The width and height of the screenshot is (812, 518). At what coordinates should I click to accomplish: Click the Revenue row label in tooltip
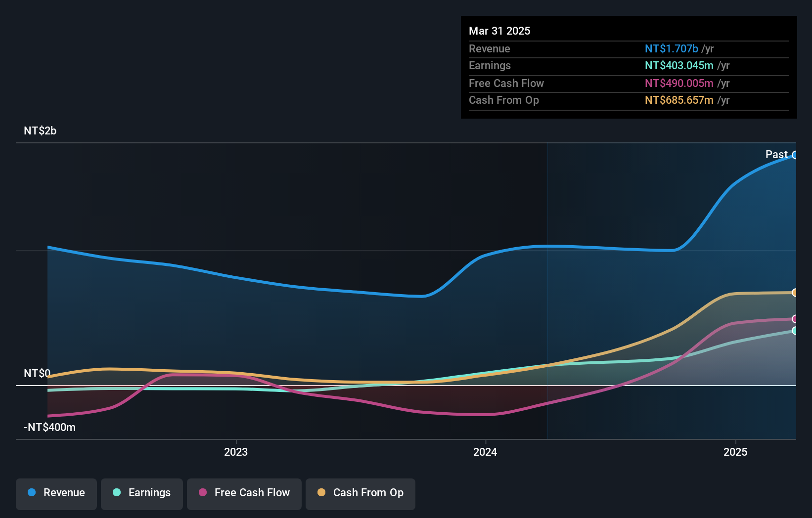coord(490,49)
